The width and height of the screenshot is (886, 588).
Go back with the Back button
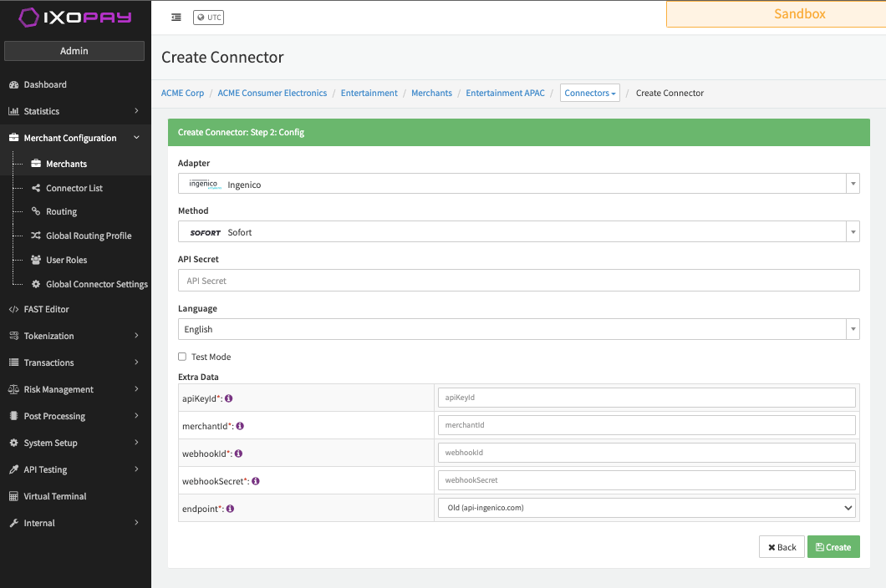click(782, 547)
